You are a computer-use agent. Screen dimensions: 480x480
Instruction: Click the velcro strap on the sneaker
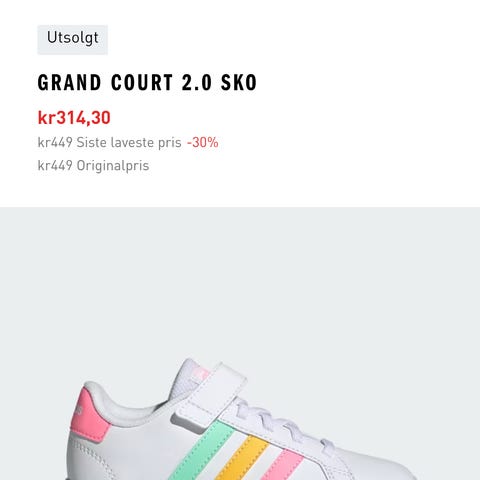click(212, 397)
